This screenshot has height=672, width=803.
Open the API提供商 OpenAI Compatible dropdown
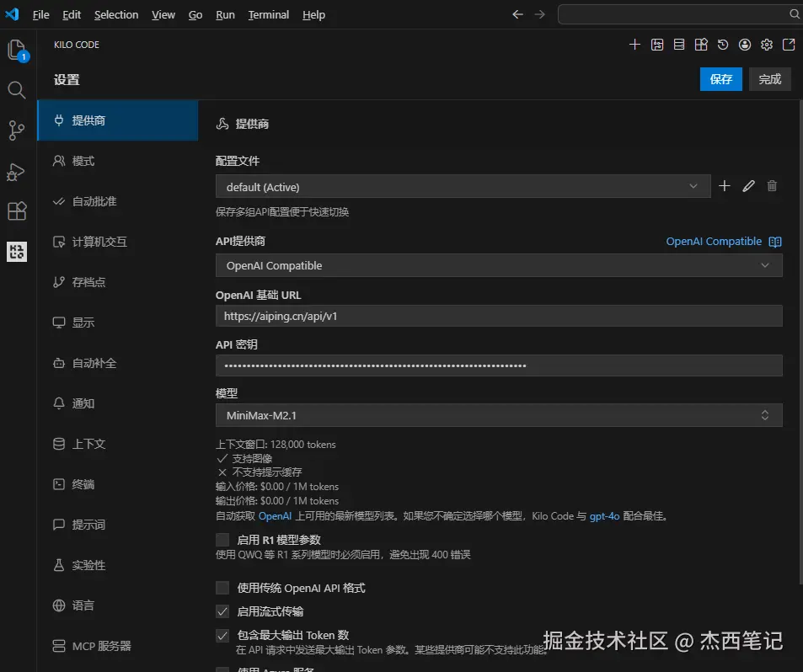499,265
